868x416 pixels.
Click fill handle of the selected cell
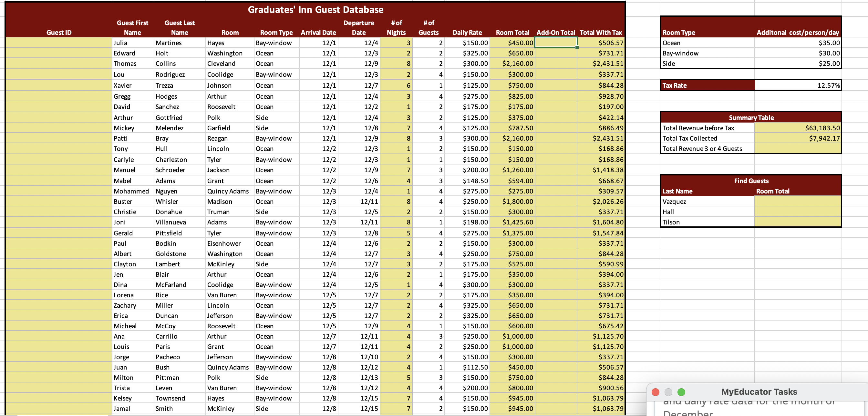click(x=577, y=47)
